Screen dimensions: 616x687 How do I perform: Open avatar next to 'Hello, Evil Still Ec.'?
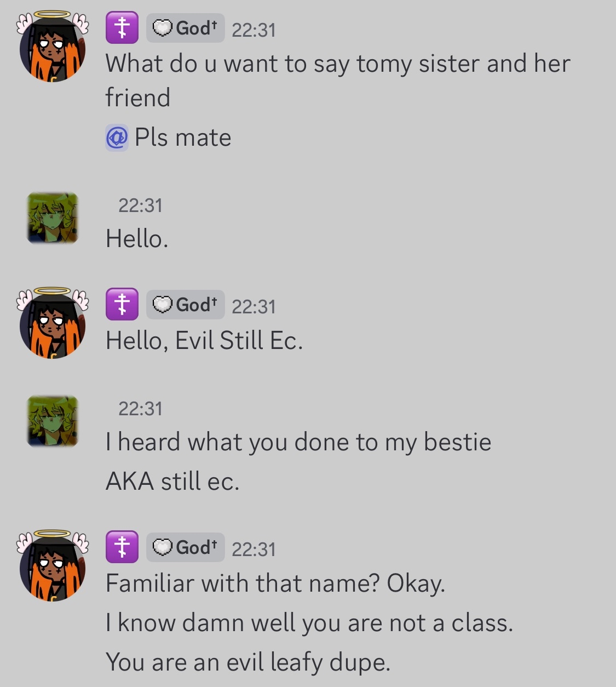pyautogui.click(x=53, y=323)
